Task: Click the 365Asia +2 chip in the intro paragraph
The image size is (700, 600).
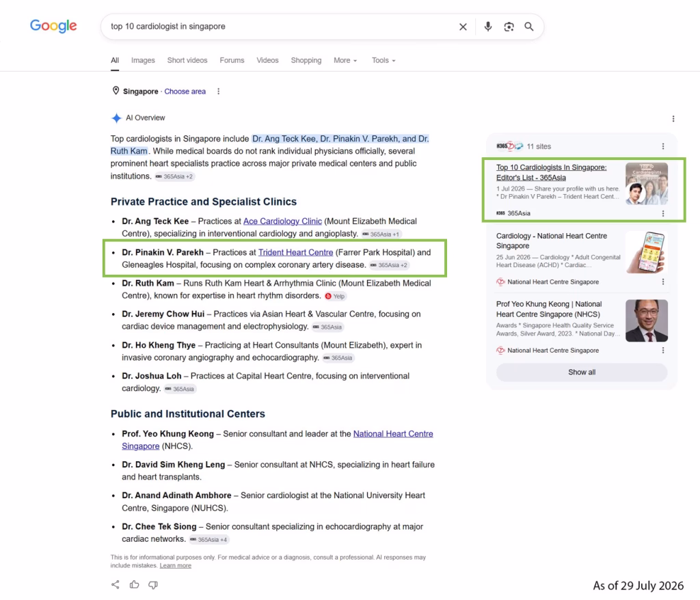Action: 174,176
